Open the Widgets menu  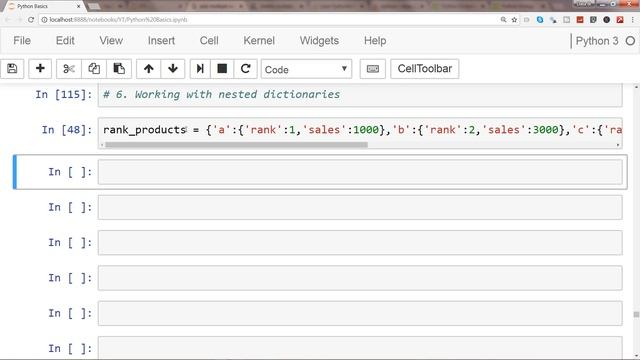click(x=319, y=41)
